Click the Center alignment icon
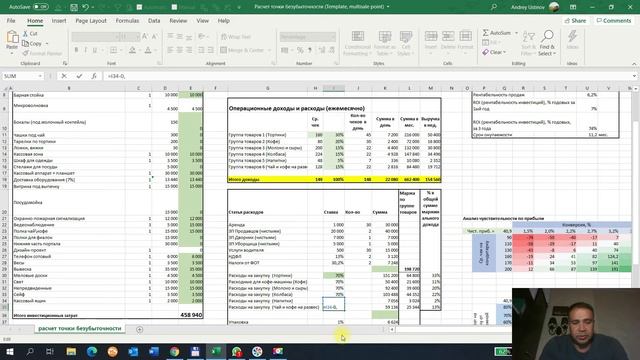 pyautogui.click(x=180, y=50)
